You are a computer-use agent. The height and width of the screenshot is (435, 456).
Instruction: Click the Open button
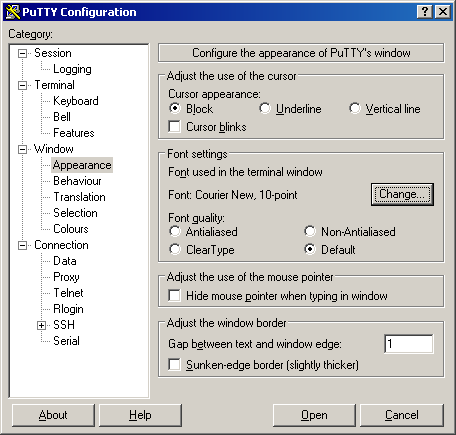point(314,415)
